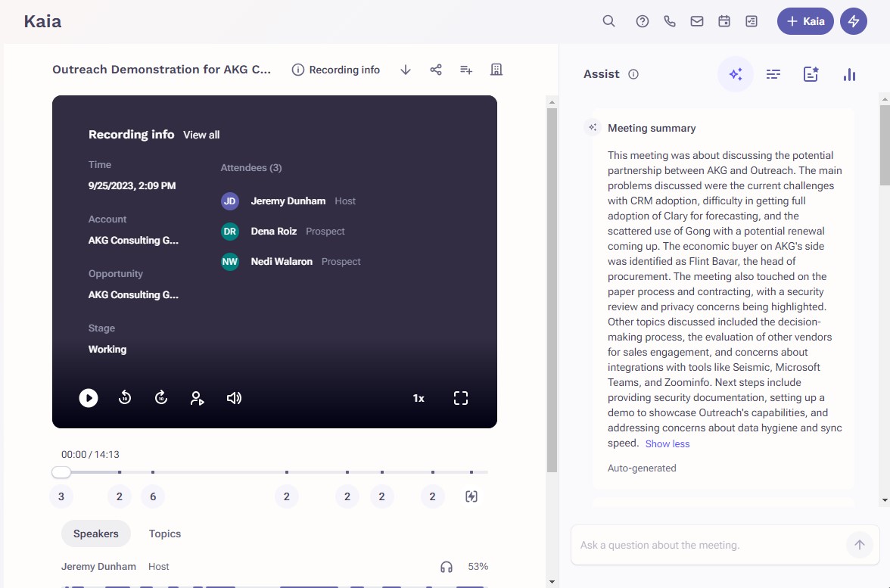Mute the player volume
Image resolution: width=890 pixels, height=588 pixels.
pyautogui.click(x=234, y=398)
